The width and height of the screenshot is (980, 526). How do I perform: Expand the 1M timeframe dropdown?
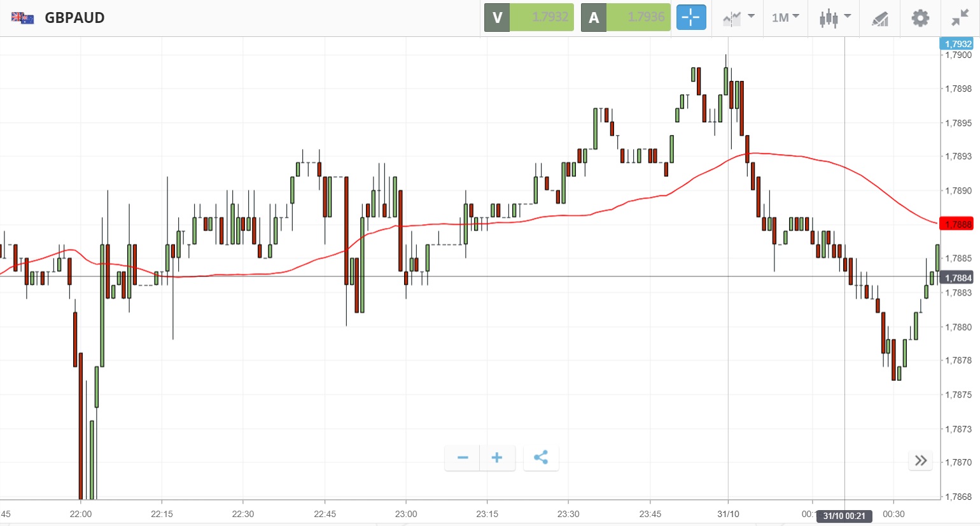pyautogui.click(x=785, y=18)
